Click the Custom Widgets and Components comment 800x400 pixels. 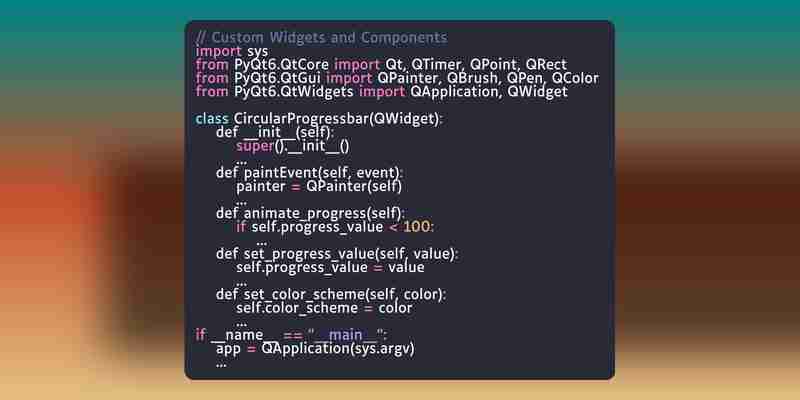click(x=321, y=38)
